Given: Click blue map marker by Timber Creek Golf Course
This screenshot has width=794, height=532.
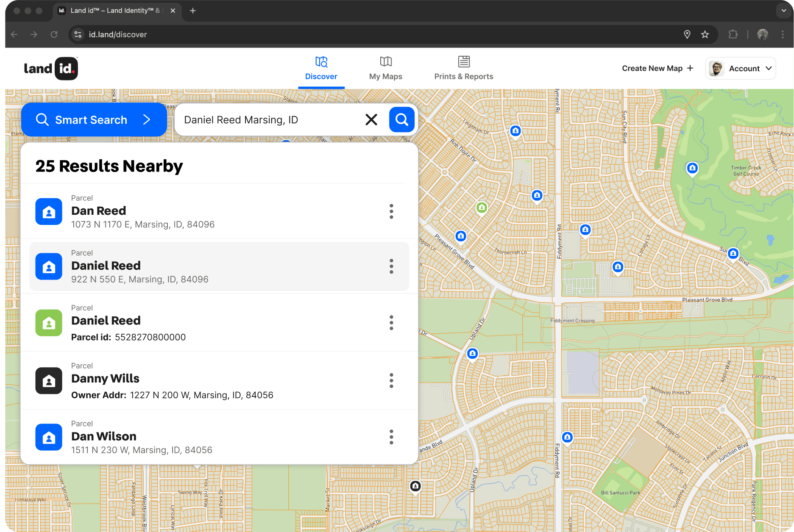Looking at the screenshot, I should coord(692,169).
